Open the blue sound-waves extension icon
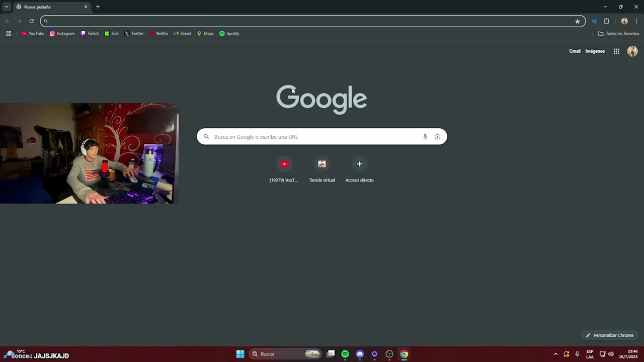 (594, 21)
